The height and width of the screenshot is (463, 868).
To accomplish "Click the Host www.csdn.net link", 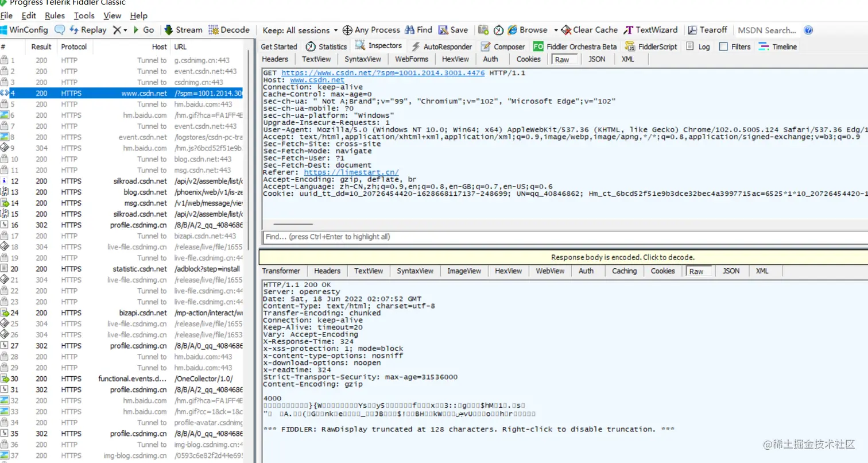I will point(317,80).
